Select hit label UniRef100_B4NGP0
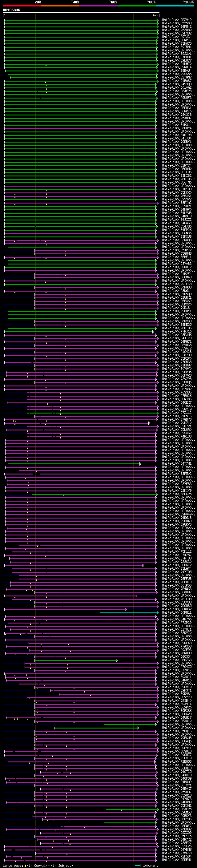This screenshot has height=868, width=197. click(x=177, y=210)
